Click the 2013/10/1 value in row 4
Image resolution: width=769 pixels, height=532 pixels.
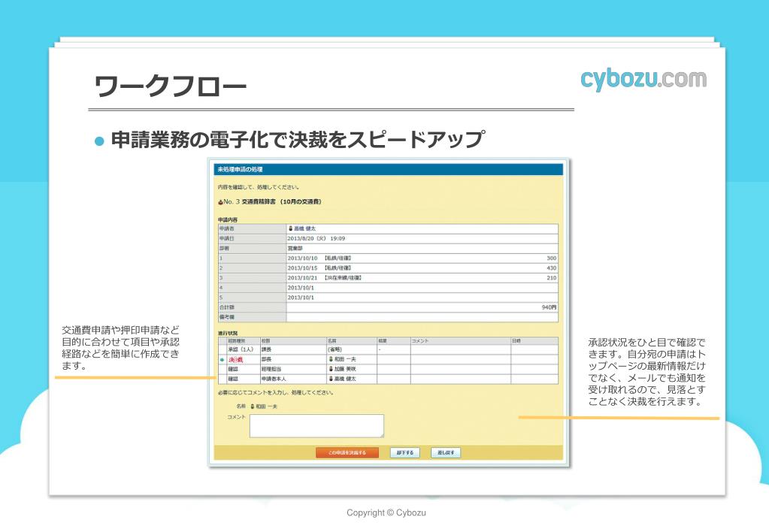pos(301,287)
